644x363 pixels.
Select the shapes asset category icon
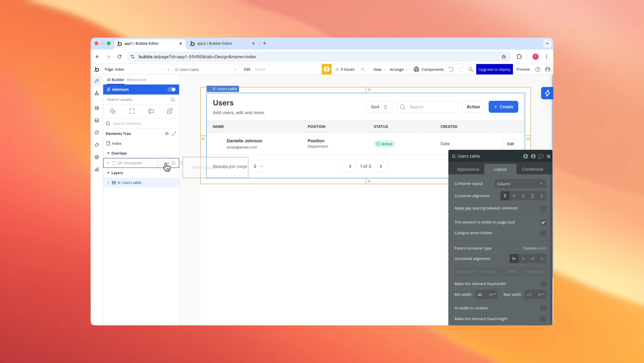click(113, 111)
